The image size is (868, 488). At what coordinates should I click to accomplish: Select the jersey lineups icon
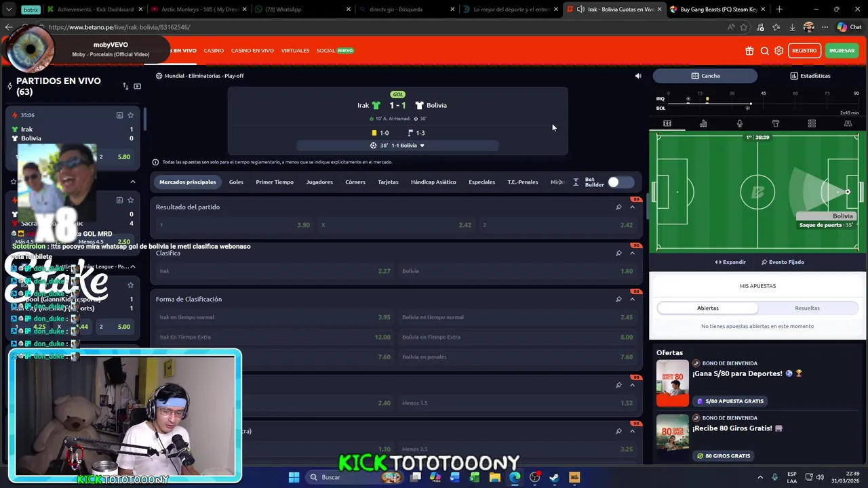776,123
